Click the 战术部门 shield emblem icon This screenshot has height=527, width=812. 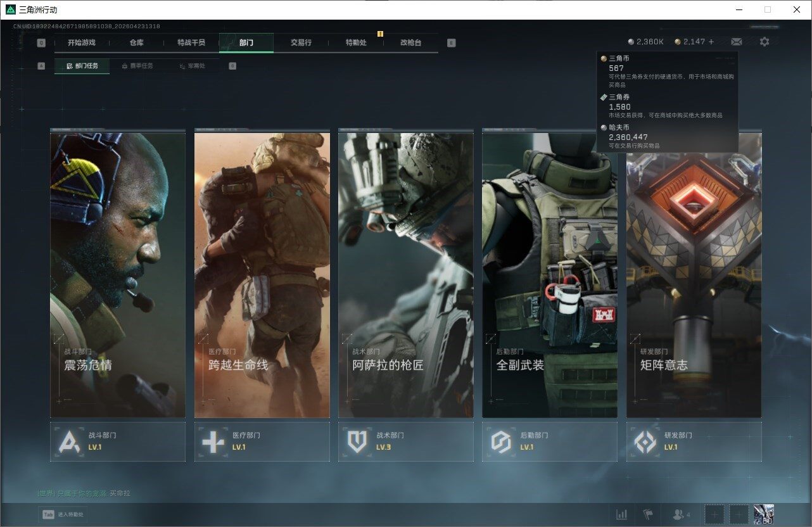(357, 441)
